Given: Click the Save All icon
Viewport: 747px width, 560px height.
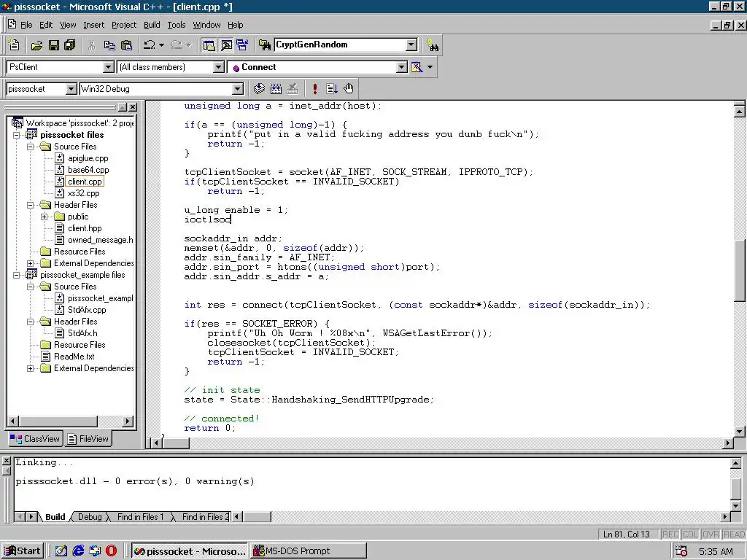Looking at the screenshot, I should pos(70,45).
